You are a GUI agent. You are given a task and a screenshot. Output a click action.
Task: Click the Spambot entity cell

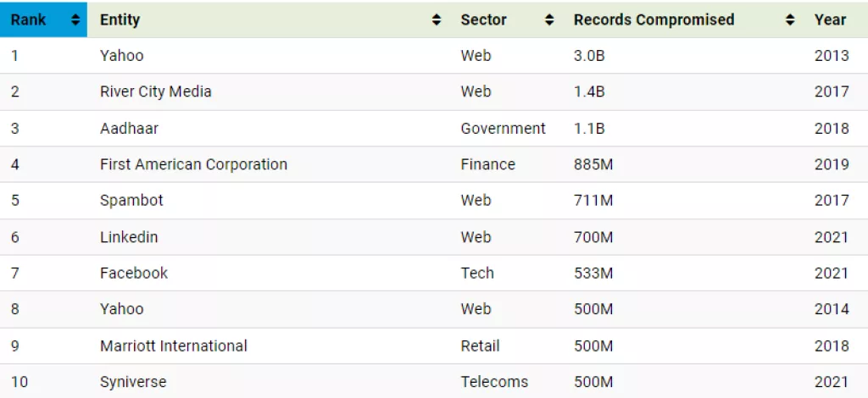pyautogui.click(x=131, y=201)
